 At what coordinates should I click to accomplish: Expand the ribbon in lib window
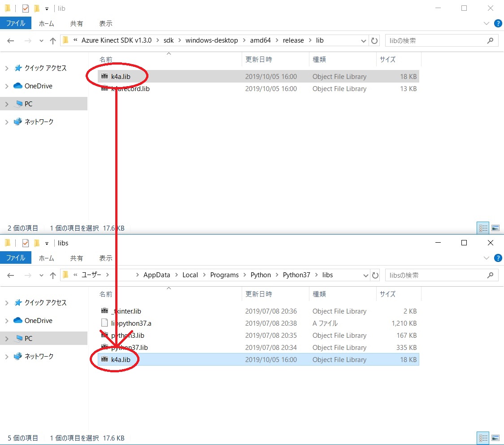487,23
